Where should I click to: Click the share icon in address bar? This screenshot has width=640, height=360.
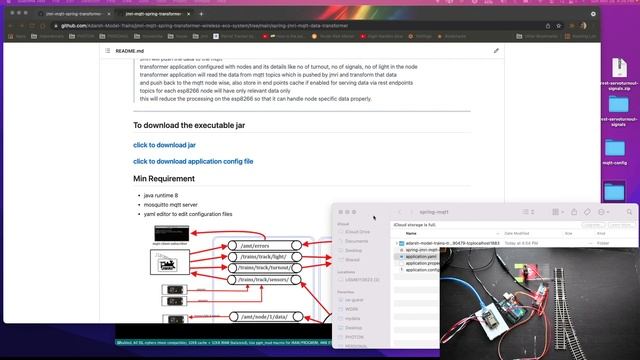click(x=548, y=26)
